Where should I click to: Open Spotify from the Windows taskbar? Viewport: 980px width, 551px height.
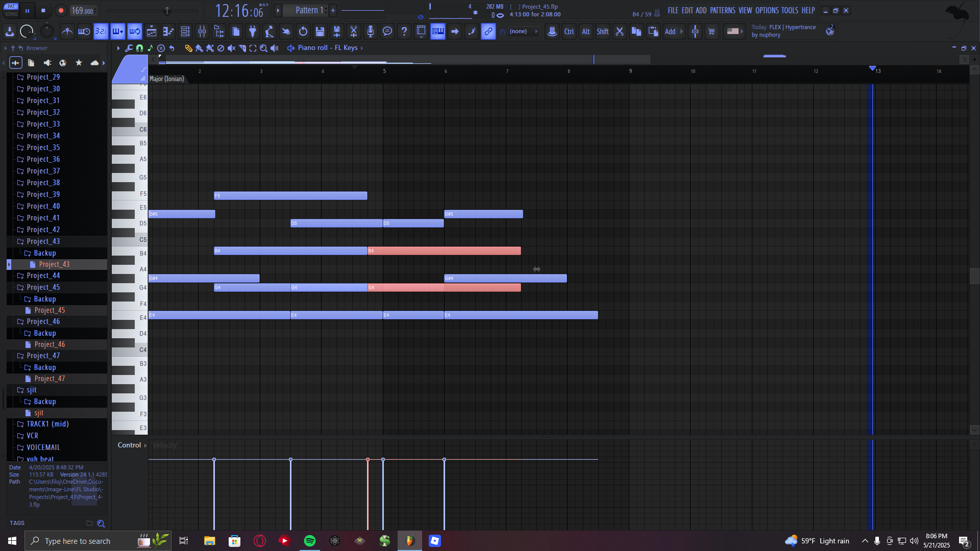coord(310,541)
